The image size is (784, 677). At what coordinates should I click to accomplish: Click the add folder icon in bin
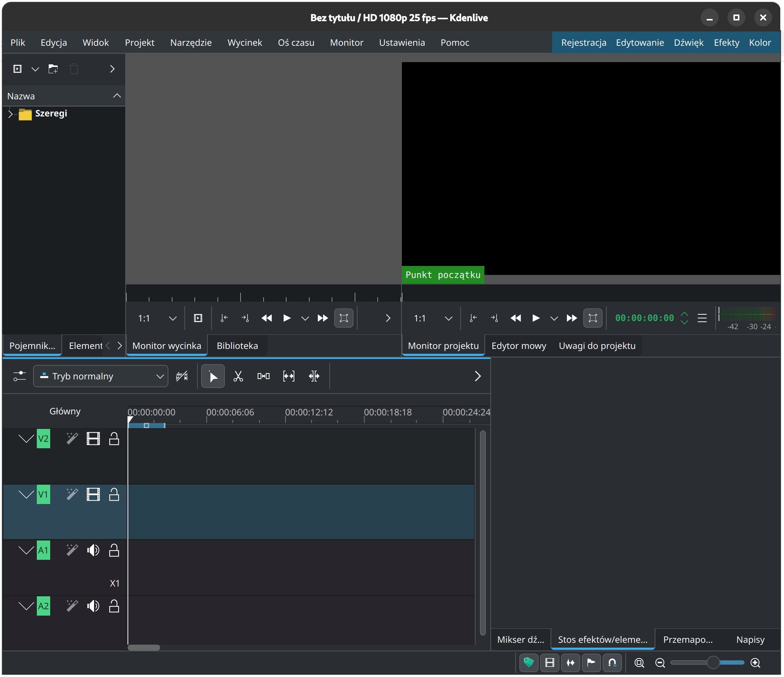(53, 69)
